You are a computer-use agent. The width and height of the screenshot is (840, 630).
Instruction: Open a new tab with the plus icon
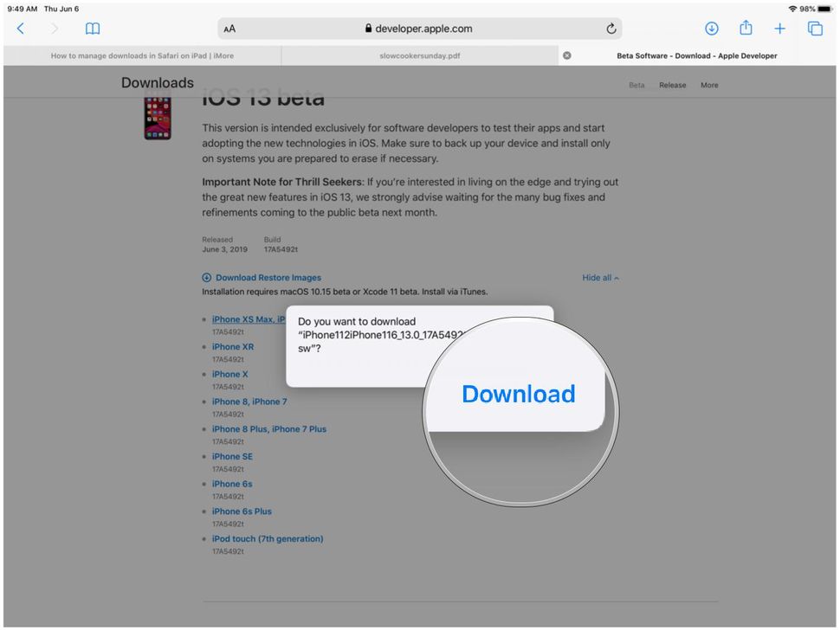(x=779, y=28)
